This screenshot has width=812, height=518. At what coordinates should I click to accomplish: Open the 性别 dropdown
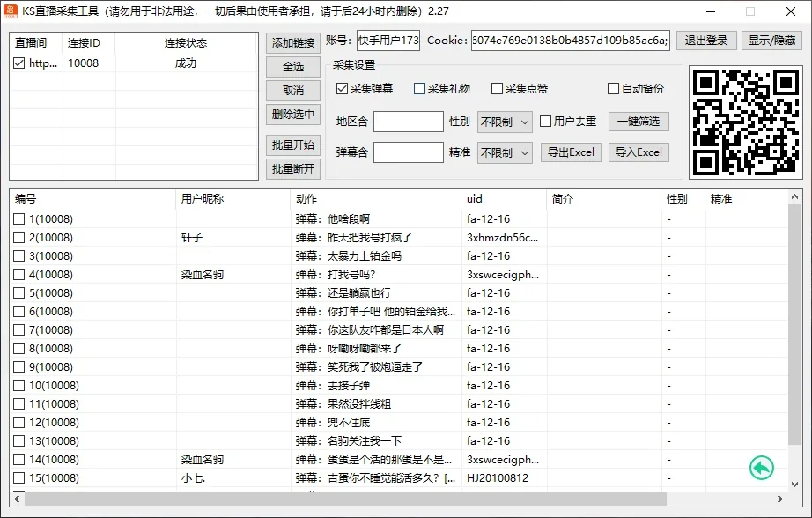pyautogui.click(x=505, y=122)
